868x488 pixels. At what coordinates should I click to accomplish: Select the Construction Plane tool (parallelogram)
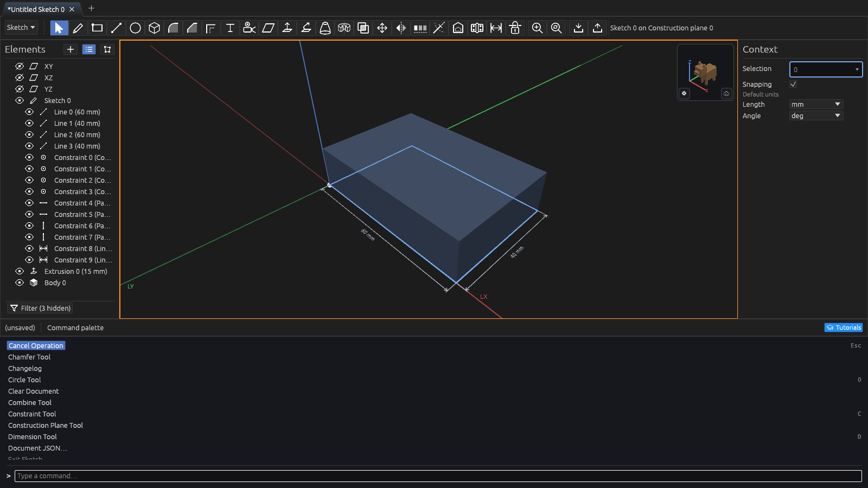tap(268, 28)
